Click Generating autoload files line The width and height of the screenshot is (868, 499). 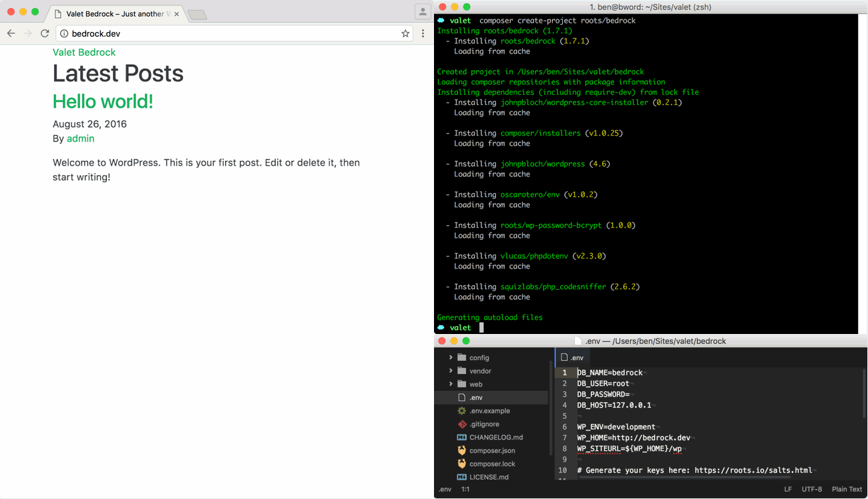[489, 317]
